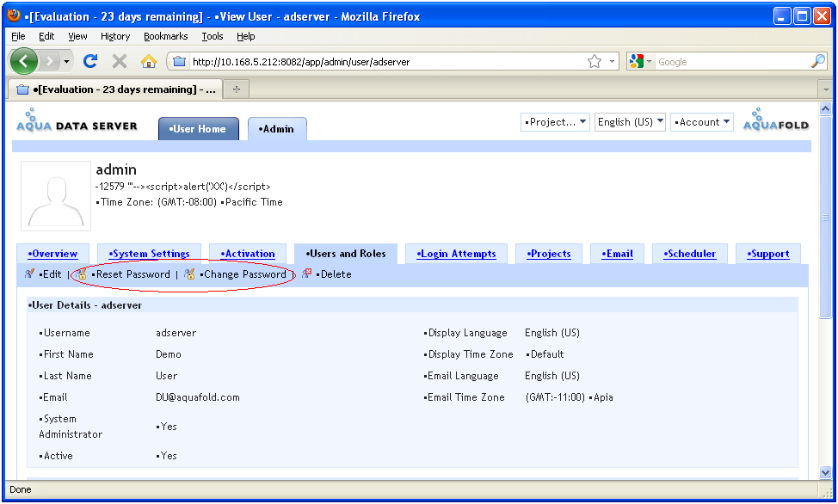Go to the browser Home icon

[x=149, y=61]
